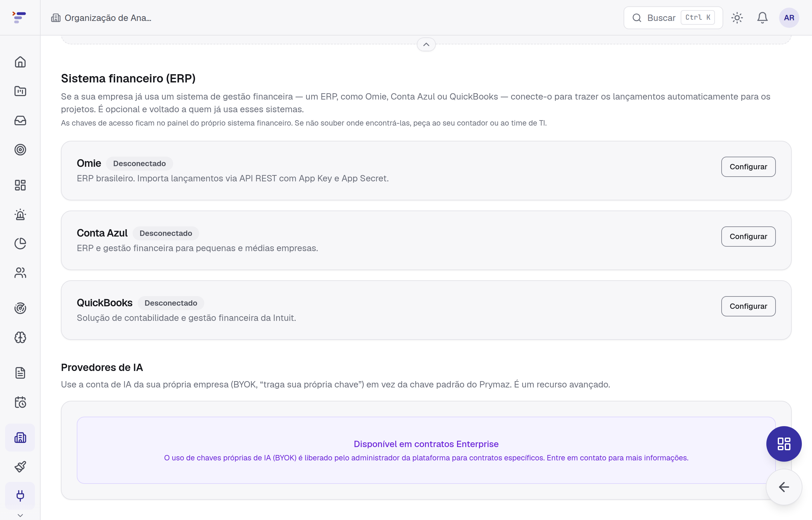This screenshot has height=520, width=812.
Task: Toggle the sun light/dark theme icon
Action: pos(737,17)
